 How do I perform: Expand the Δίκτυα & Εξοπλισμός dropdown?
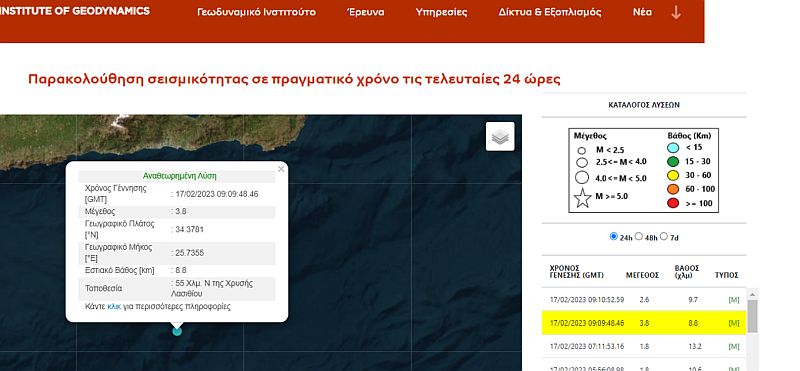click(x=550, y=12)
